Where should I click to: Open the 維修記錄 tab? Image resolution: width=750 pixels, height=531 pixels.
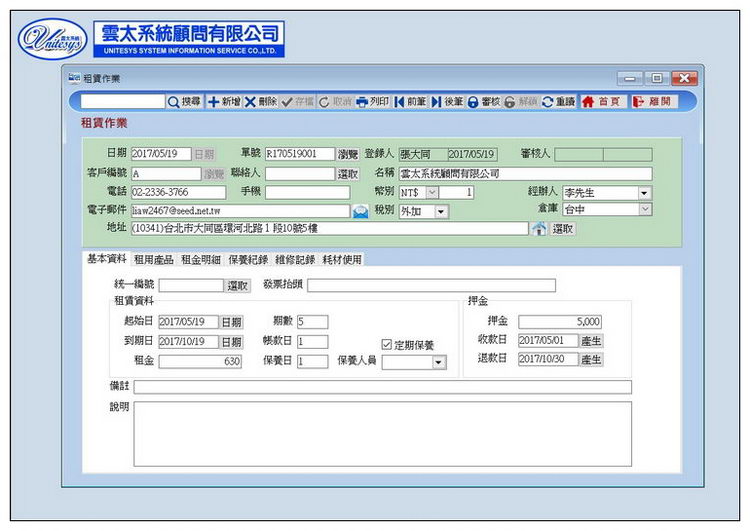tap(295, 259)
